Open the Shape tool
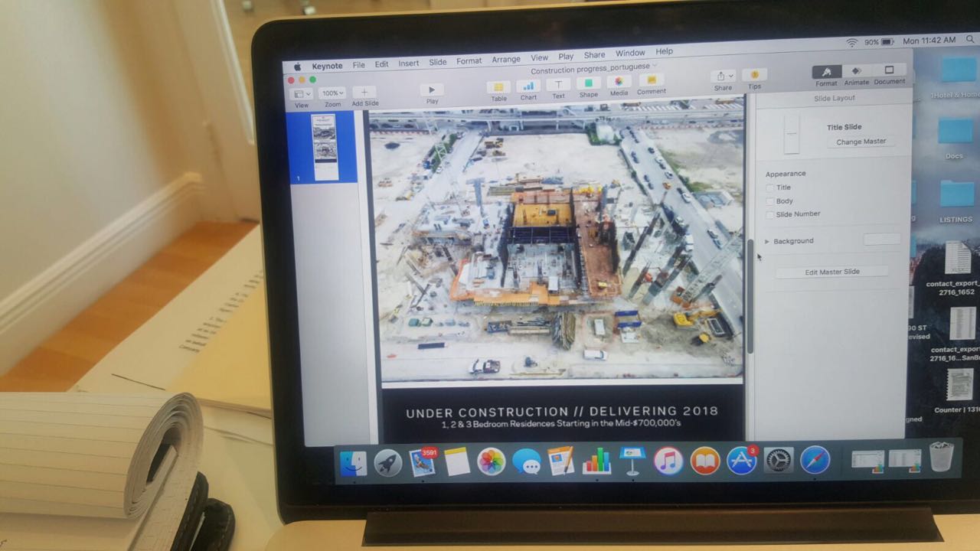This screenshot has height=551, width=980. 588,83
